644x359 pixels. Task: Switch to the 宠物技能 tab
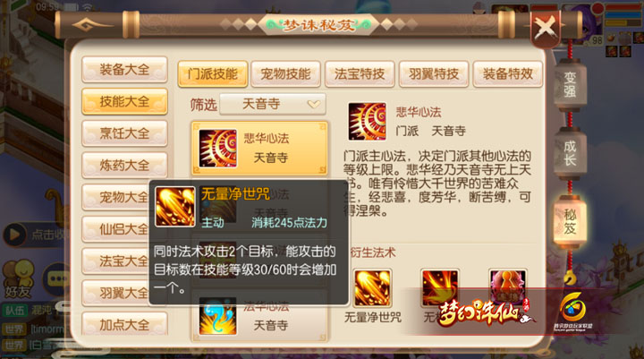click(x=285, y=74)
